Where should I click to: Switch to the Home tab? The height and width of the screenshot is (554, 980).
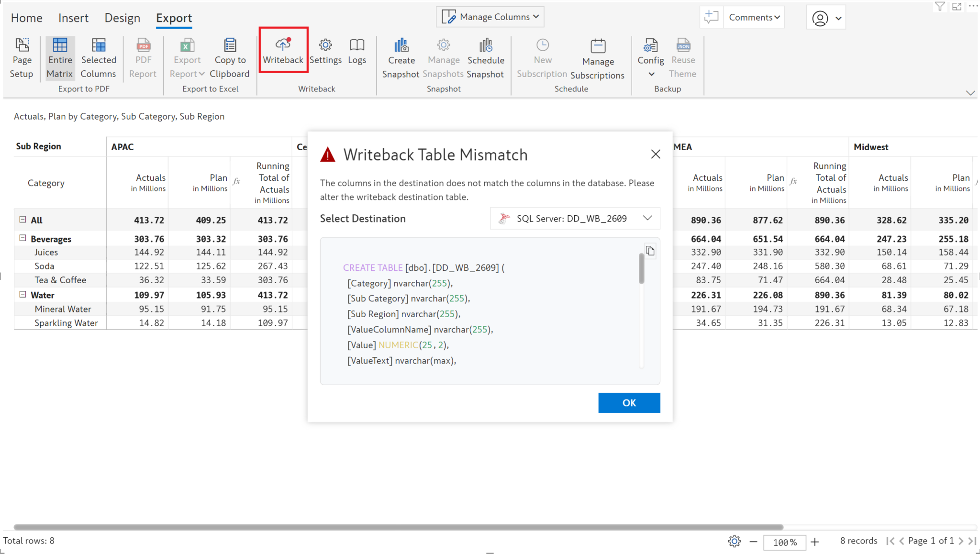[x=26, y=18]
